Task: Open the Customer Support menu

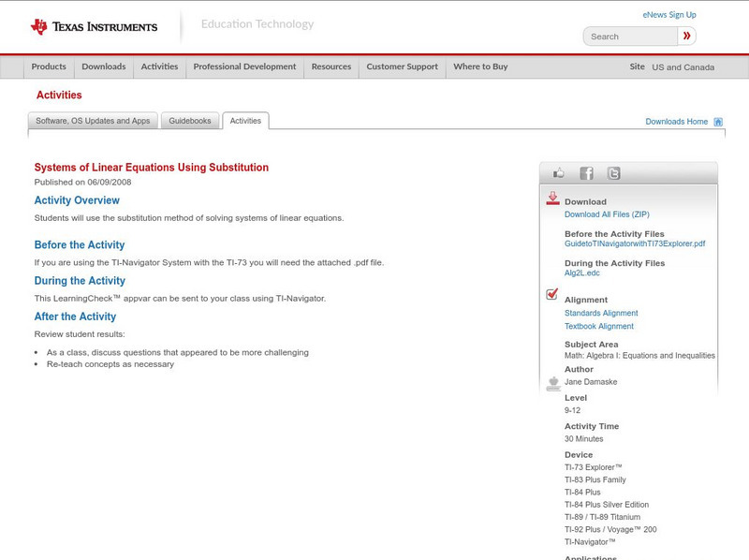Action: [x=403, y=66]
